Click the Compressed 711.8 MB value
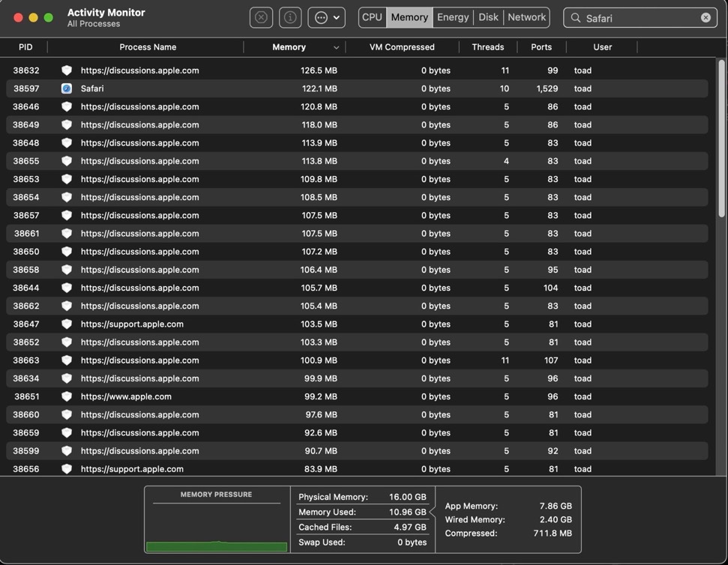The width and height of the screenshot is (728, 565). [553, 533]
